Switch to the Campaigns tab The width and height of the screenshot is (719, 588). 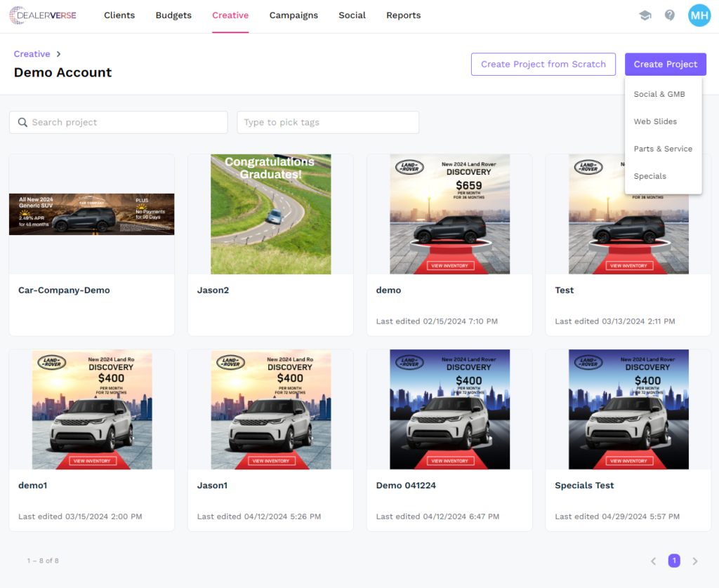click(293, 15)
